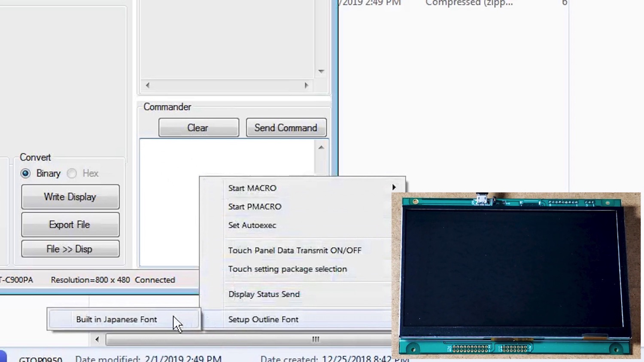The width and height of the screenshot is (644, 362).
Task: Click the Write Display button
Action: [70, 197]
